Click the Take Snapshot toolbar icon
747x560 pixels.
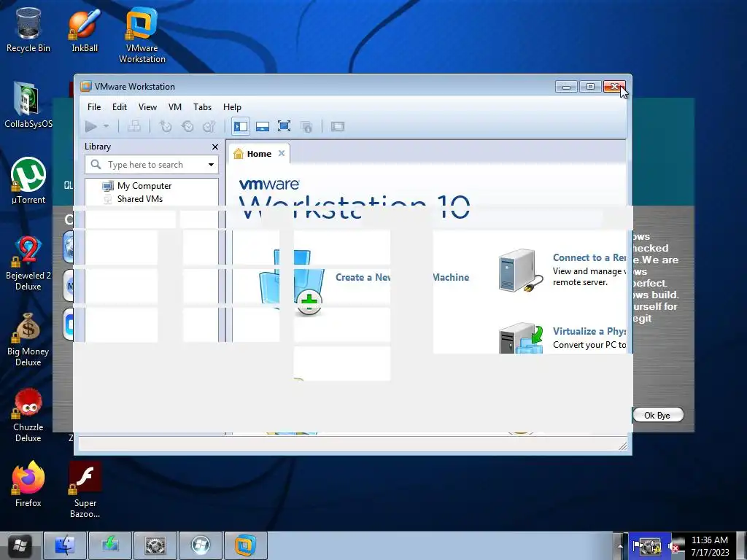[x=165, y=127]
